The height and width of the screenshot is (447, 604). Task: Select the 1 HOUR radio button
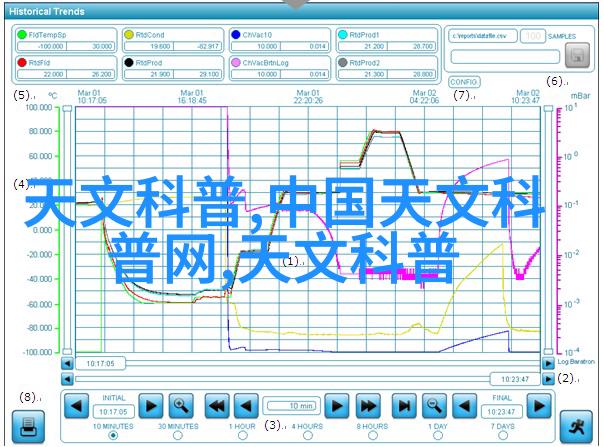tap(243, 435)
